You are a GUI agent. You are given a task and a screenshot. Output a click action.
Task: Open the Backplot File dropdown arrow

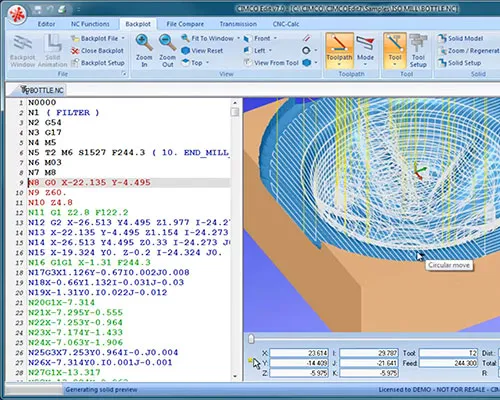tap(123, 38)
